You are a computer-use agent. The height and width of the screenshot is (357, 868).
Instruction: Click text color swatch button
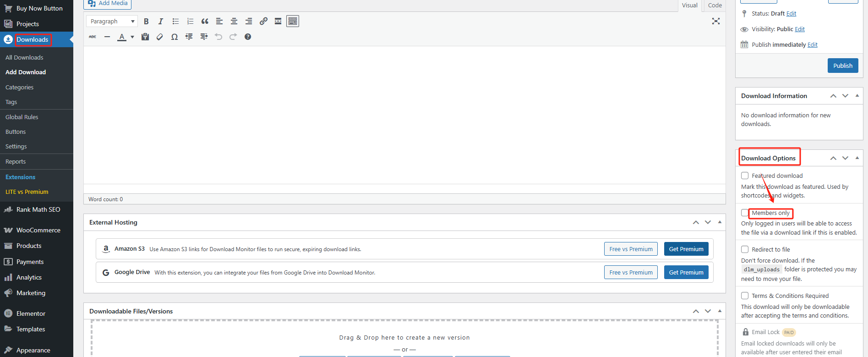coord(121,37)
